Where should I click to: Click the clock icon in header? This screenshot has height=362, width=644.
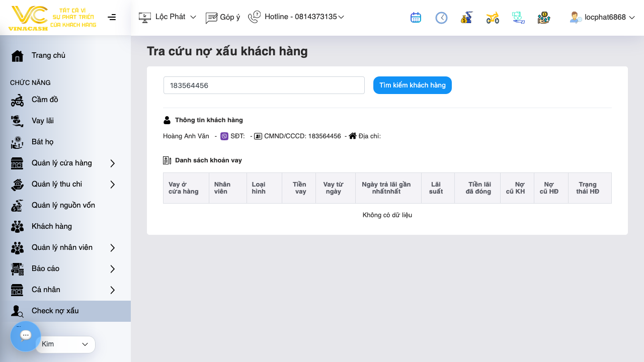click(441, 18)
